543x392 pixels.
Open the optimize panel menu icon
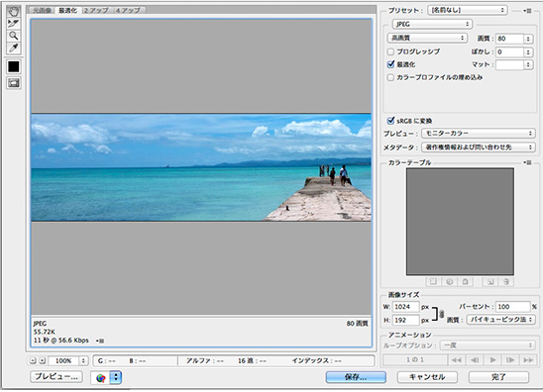click(528, 11)
